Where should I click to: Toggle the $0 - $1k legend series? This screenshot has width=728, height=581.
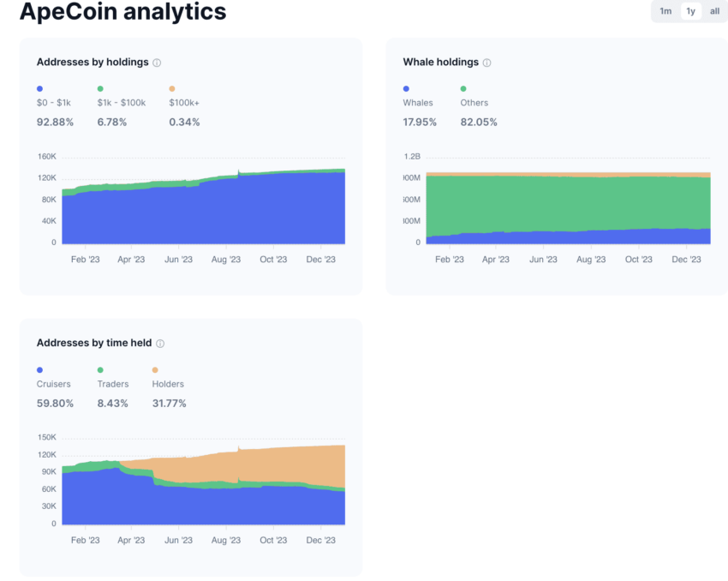(x=53, y=103)
